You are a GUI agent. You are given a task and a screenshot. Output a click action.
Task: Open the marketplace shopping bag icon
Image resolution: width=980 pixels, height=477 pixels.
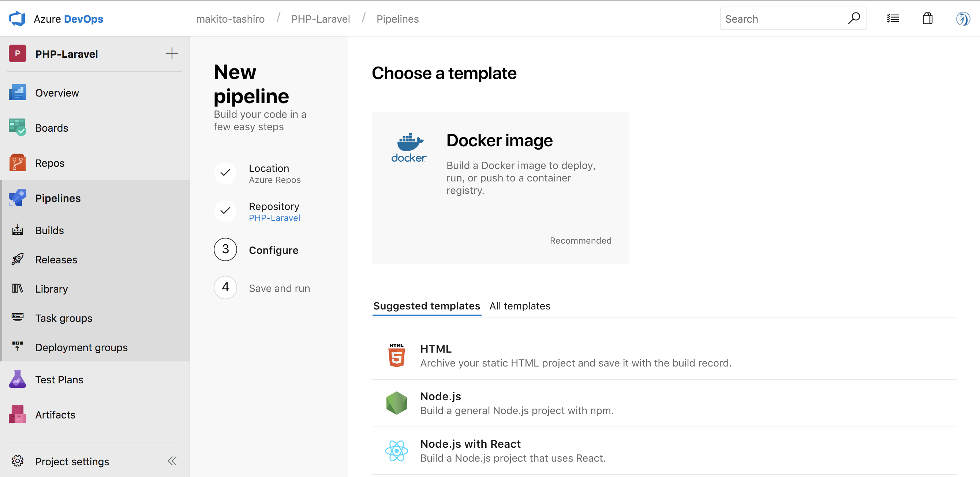tap(928, 18)
